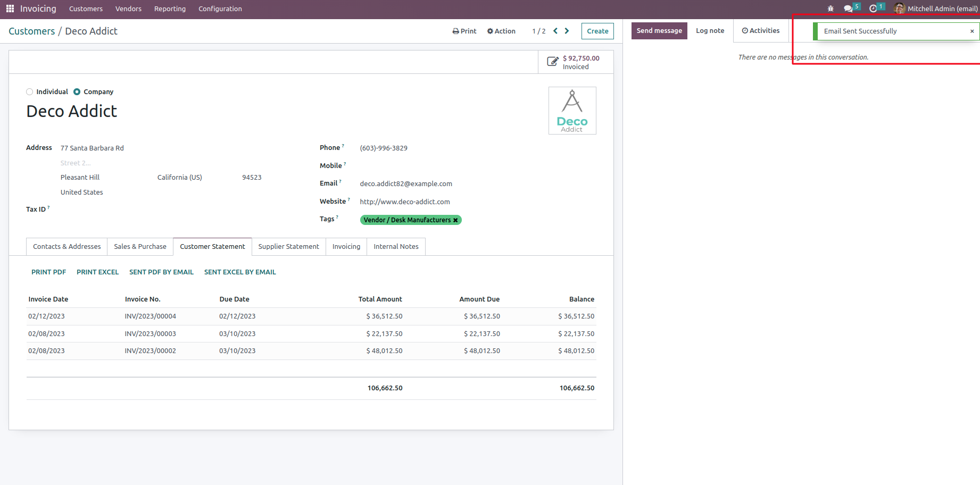Open the Configuration menu

click(x=220, y=9)
